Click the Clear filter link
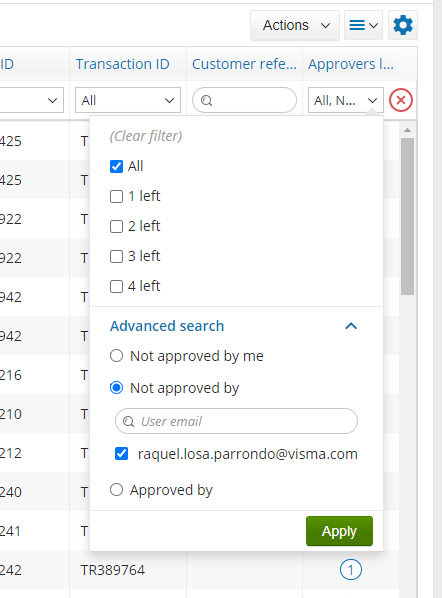 tap(146, 136)
